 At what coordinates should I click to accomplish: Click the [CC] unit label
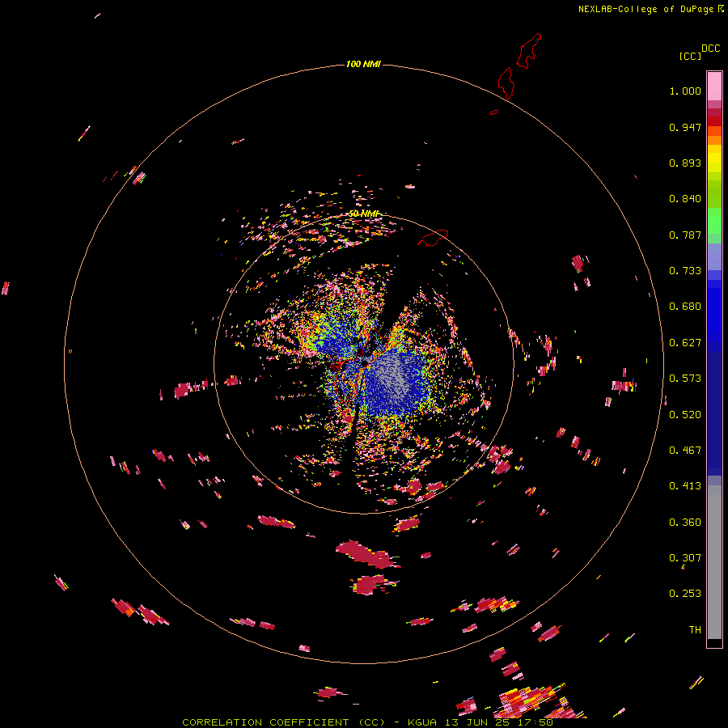[x=690, y=56]
